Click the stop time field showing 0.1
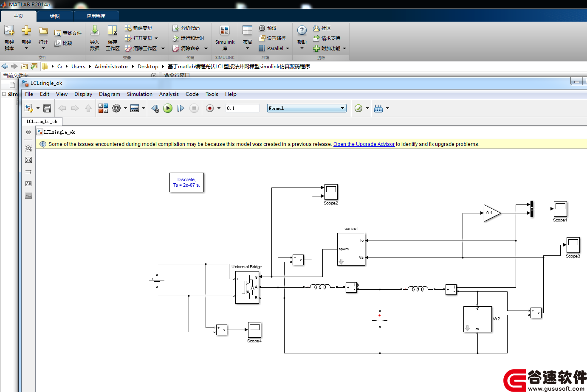Image resolution: width=587 pixels, height=392 pixels. [x=242, y=108]
